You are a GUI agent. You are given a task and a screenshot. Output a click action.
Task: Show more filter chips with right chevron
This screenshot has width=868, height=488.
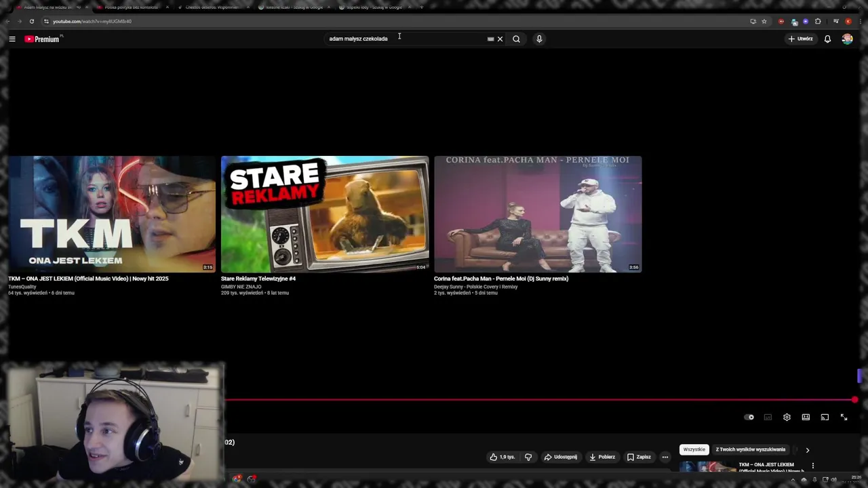[807, 450]
